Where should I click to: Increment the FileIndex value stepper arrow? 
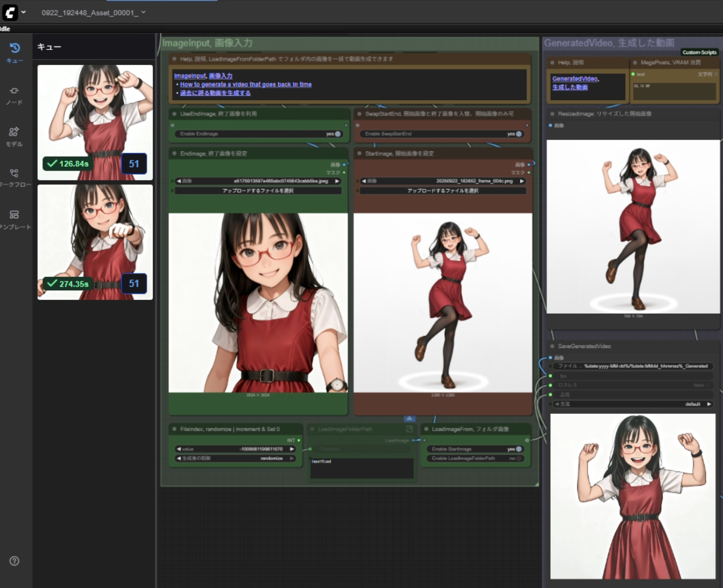292,449
